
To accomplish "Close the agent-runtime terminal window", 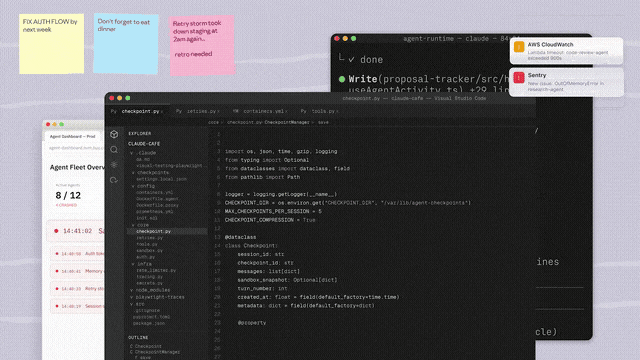I will (337, 38).
